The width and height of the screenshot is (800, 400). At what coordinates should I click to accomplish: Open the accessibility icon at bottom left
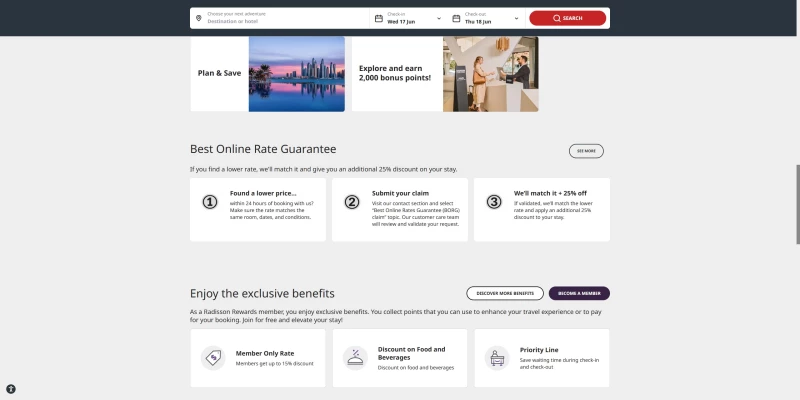pyautogui.click(x=11, y=389)
